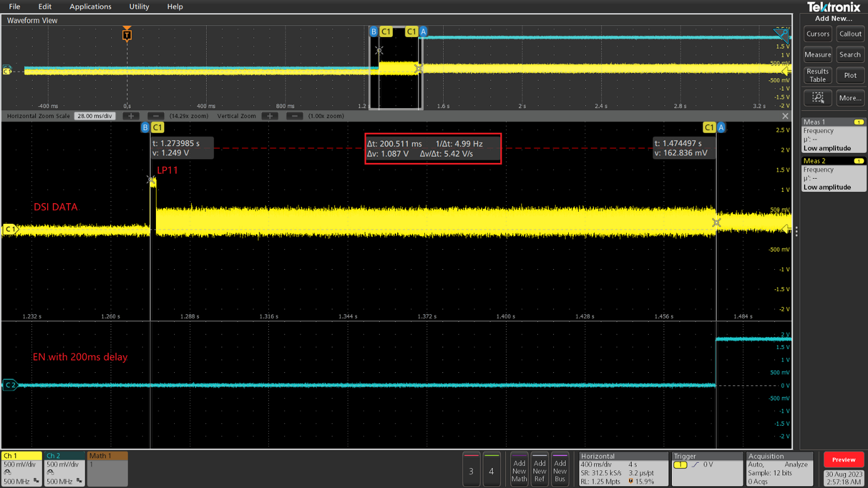
Task: Click C1 source tag beside cursor B in zoom view
Action: [x=157, y=128]
